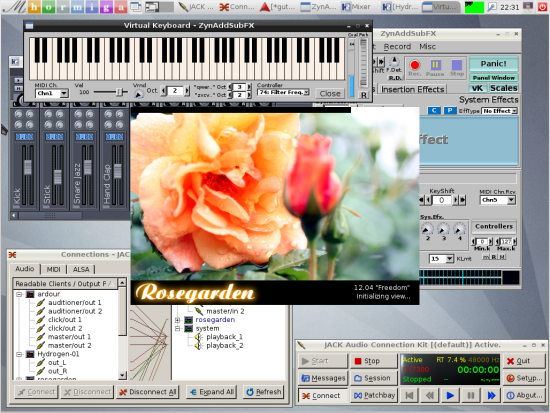The height and width of the screenshot is (413, 550).
Task: Toggle the 'M' key-limit button near Max.k
Action: click(x=502, y=257)
